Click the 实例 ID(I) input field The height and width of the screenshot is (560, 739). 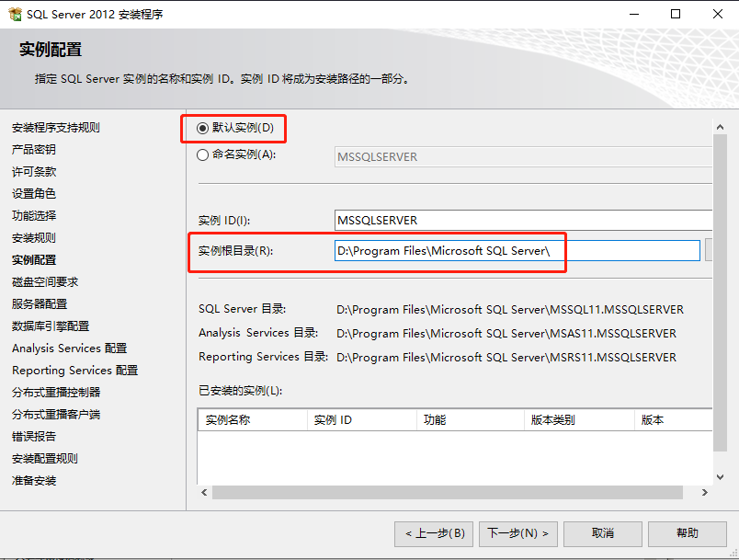(523, 220)
